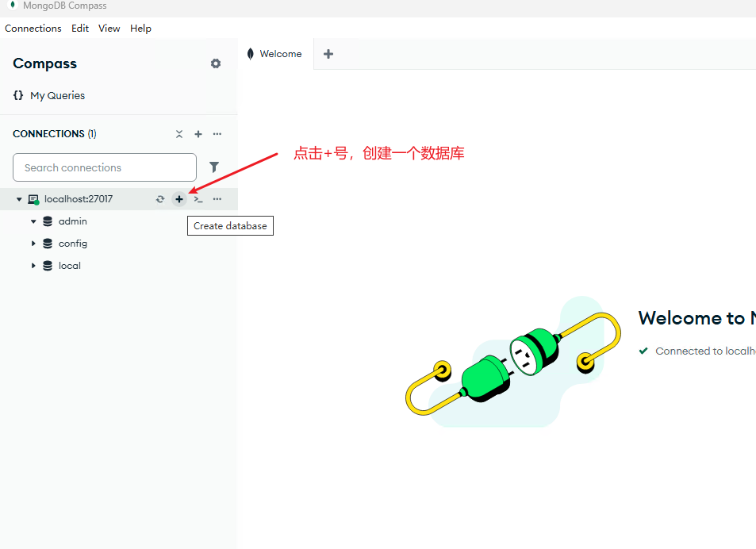Click the Welcome tab leaf icon
This screenshot has width=756, height=549.
coord(250,54)
